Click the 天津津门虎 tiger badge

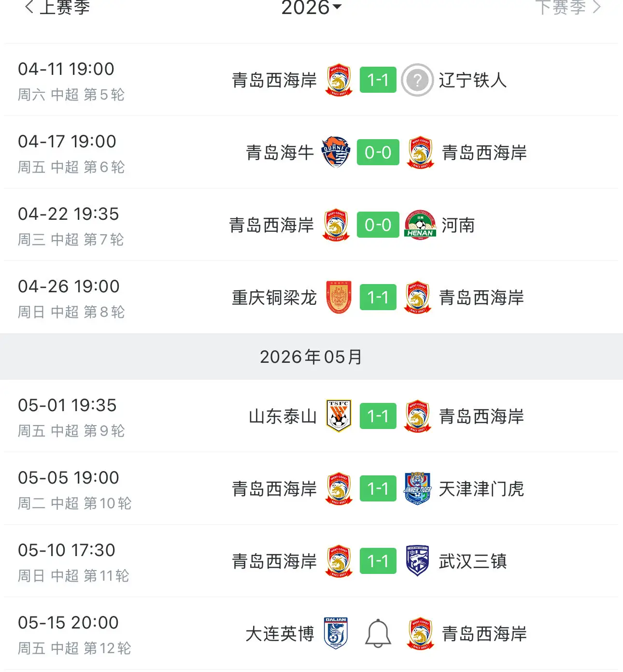tap(417, 488)
